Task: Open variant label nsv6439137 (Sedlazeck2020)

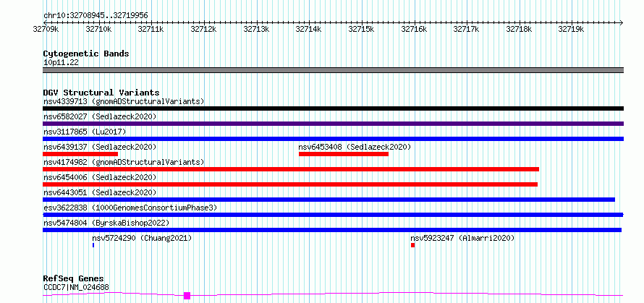Action: pos(100,147)
